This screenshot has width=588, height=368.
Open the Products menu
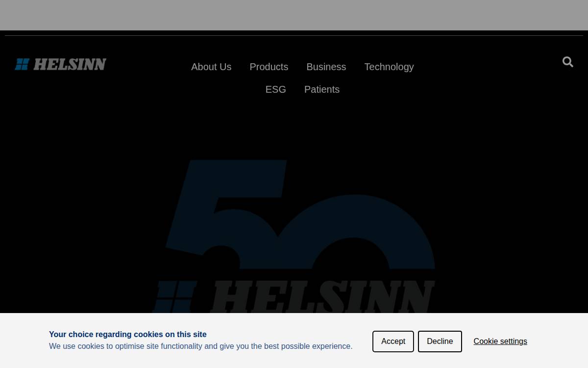tap(269, 67)
